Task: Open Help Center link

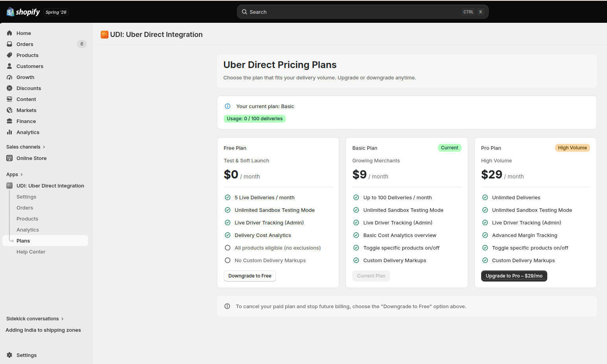Action: pyautogui.click(x=31, y=252)
